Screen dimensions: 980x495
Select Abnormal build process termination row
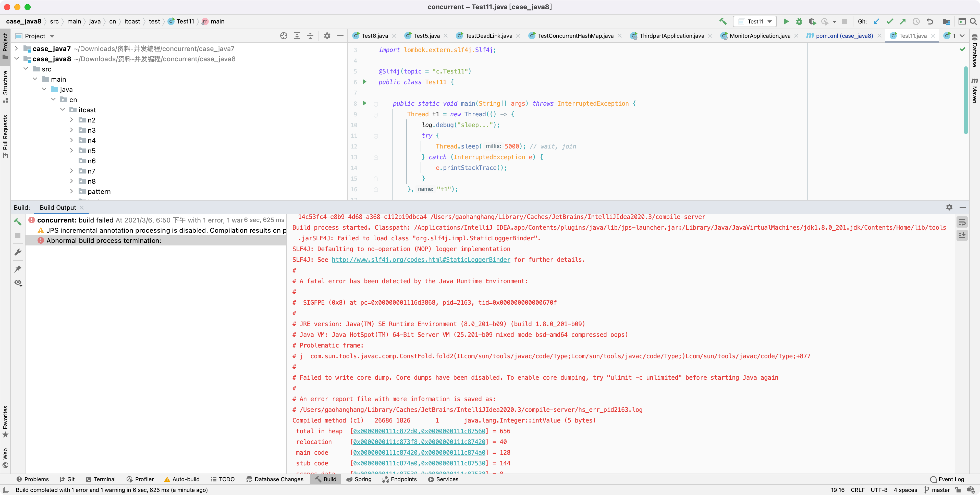[156, 240]
